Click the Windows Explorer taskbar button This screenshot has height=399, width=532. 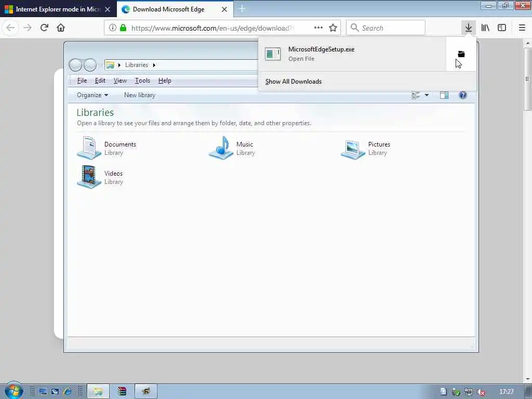click(x=98, y=392)
